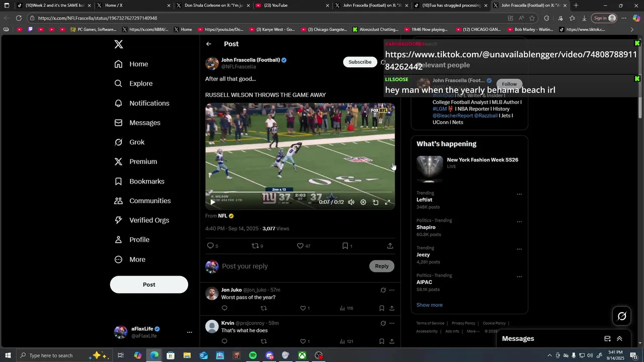Open more options on Krvin's reply
The height and width of the screenshot is (362, 644).
tap(392, 323)
